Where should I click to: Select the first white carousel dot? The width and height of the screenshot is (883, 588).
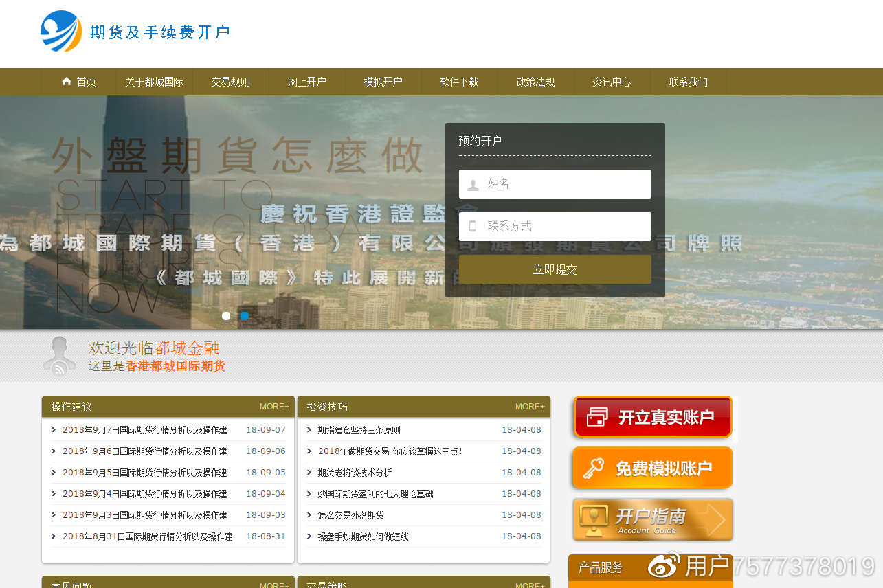pos(226,316)
